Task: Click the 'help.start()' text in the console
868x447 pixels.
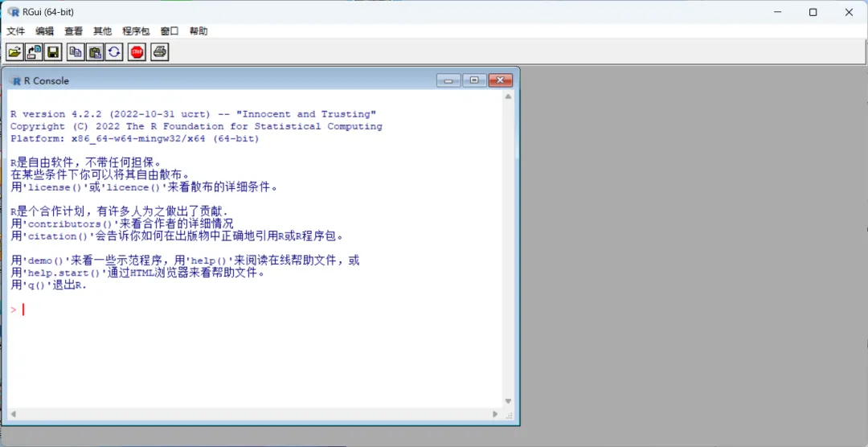Action: pos(63,273)
